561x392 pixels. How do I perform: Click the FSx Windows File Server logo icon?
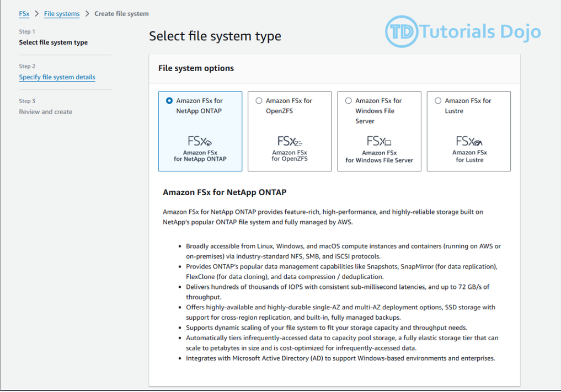[379, 141]
